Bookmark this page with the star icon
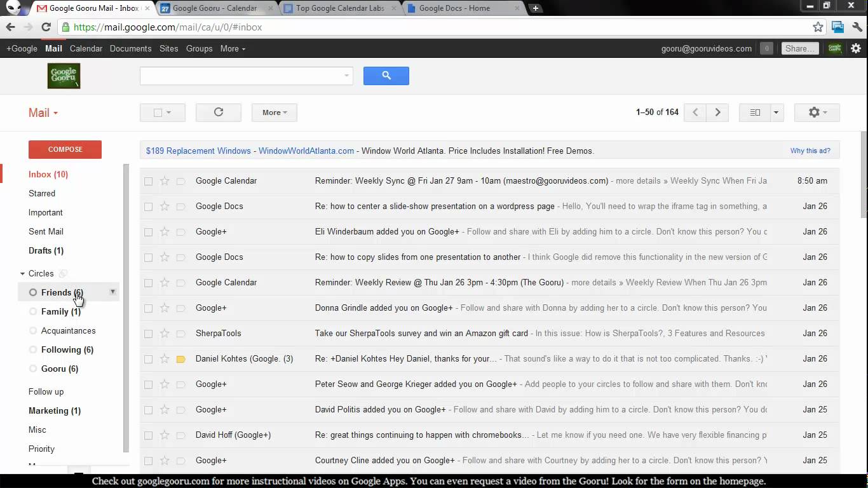Screen dimensions: 868x488 (818, 27)
